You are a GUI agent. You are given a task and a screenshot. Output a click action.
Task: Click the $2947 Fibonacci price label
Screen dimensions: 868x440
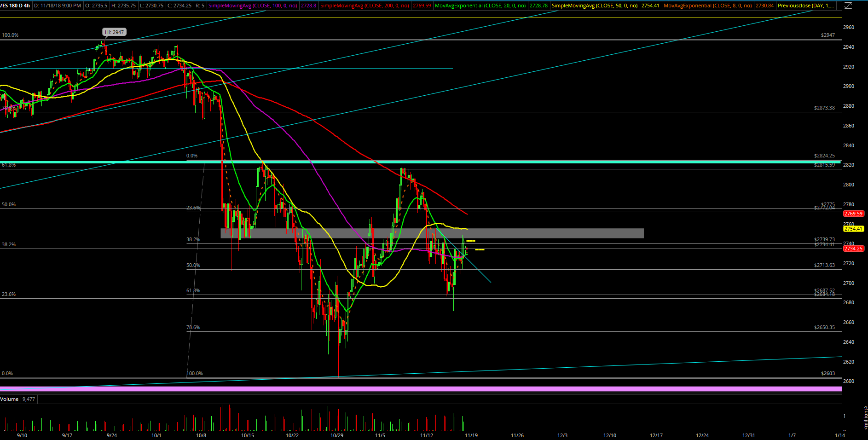827,35
